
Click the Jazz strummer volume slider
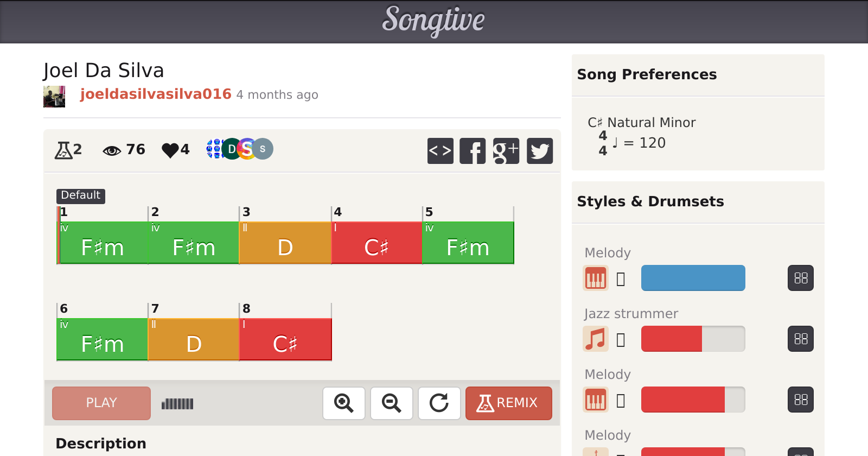(693, 339)
